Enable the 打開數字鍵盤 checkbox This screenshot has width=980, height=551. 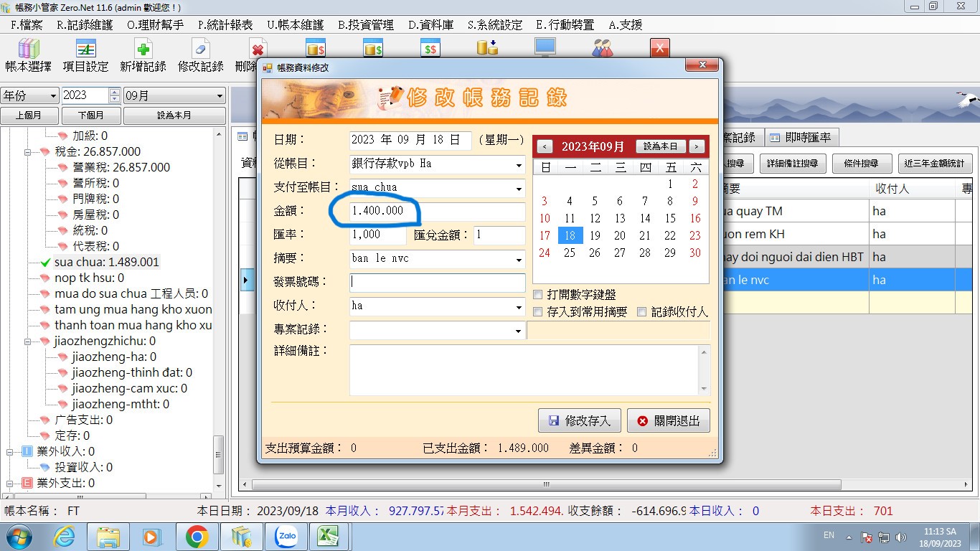(x=538, y=295)
